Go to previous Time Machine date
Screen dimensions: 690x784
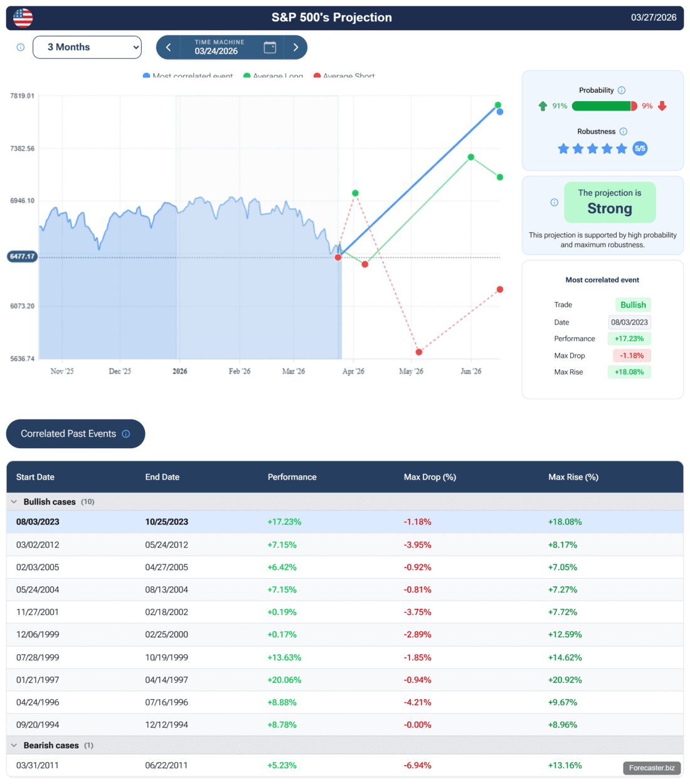pos(168,47)
